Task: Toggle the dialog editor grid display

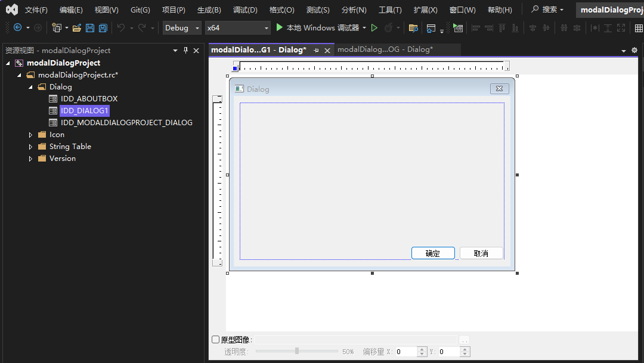Action: [639, 27]
